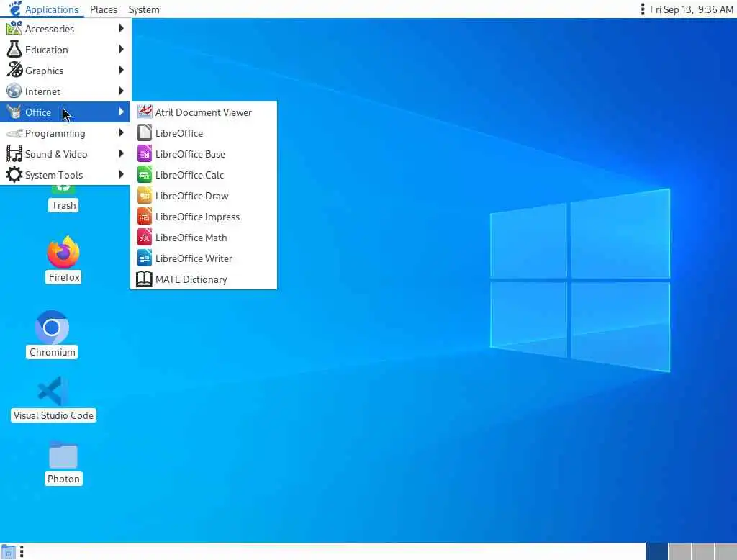The image size is (737, 560).
Task: Select the Firefox desktop icon
Action: pos(63,251)
